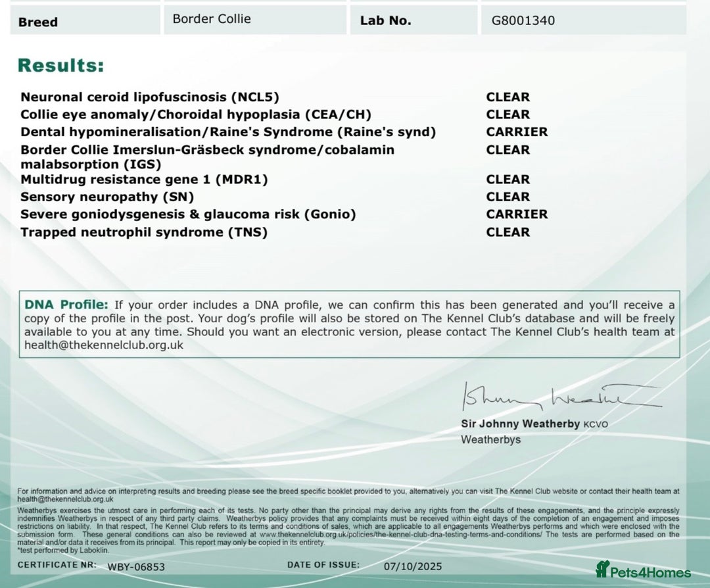
Task: Click the Results heading
Action: [60, 66]
